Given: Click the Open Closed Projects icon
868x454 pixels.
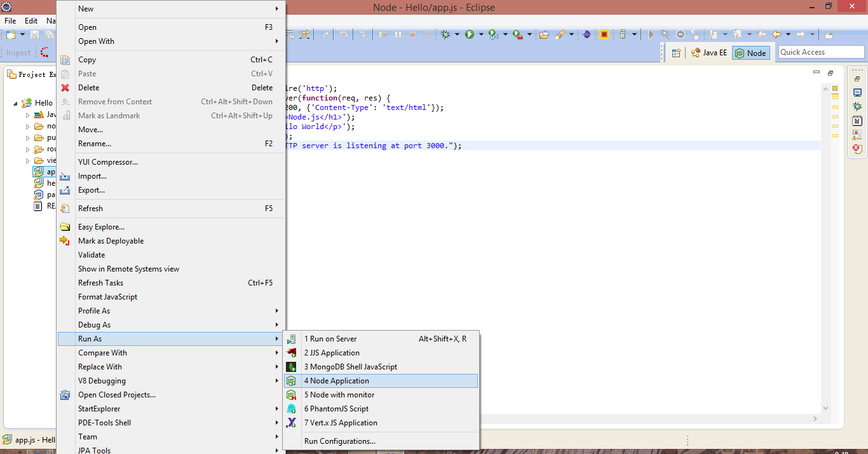Looking at the screenshot, I should 65,395.
